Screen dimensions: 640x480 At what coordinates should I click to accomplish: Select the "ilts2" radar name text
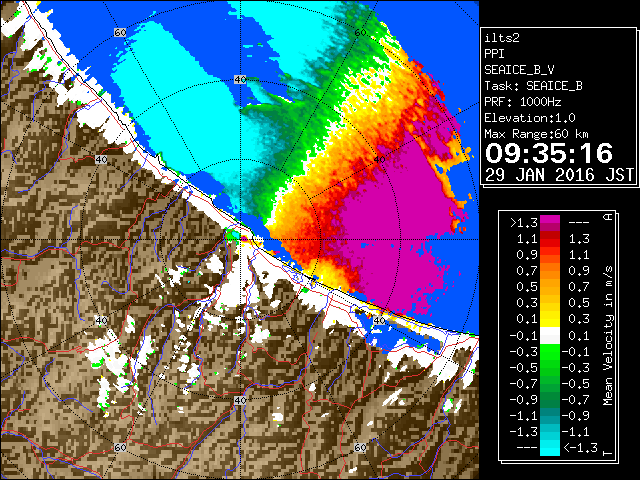[502, 38]
